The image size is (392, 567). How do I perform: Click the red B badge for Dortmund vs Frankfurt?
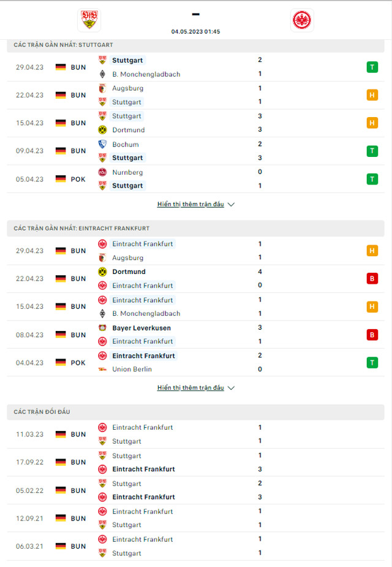tap(372, 278)
